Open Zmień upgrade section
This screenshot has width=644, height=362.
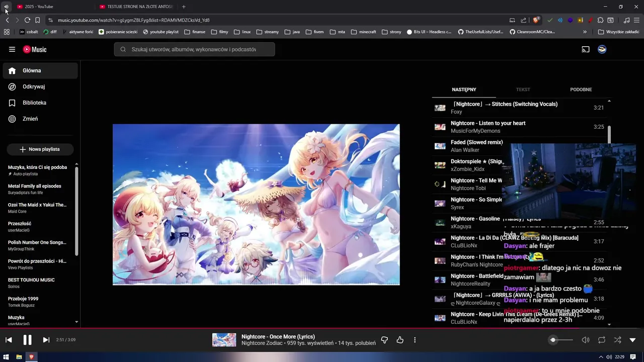[x=40, y=119]
